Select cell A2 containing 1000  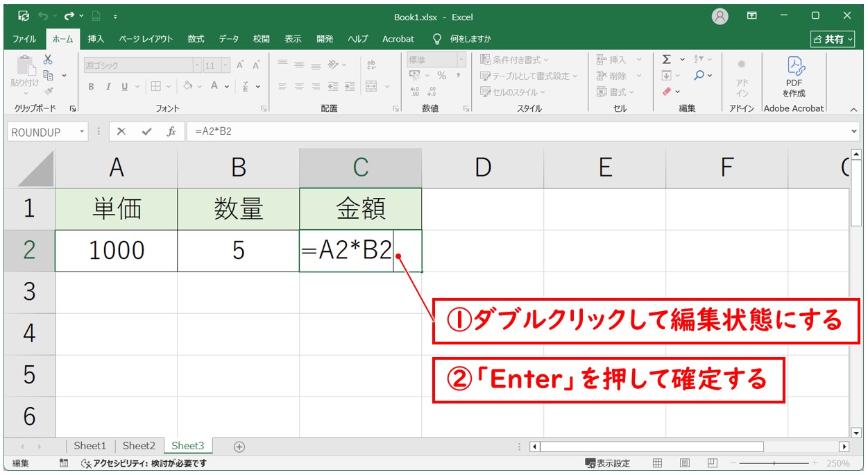click(x=117, y=251)
